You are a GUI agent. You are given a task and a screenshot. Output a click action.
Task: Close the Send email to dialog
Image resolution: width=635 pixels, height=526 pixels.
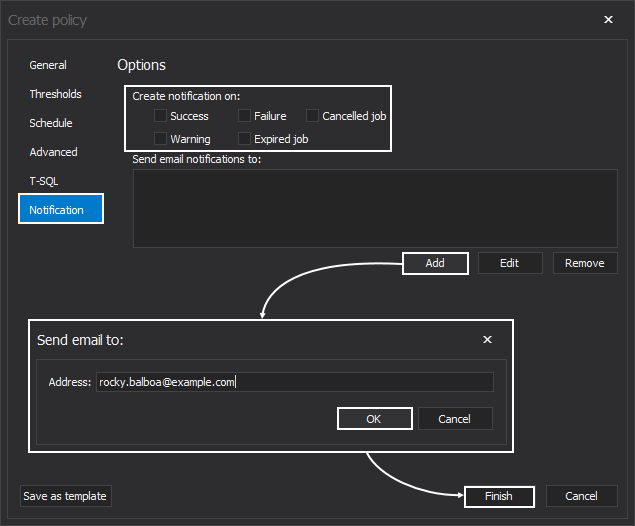tap(487, 339)
